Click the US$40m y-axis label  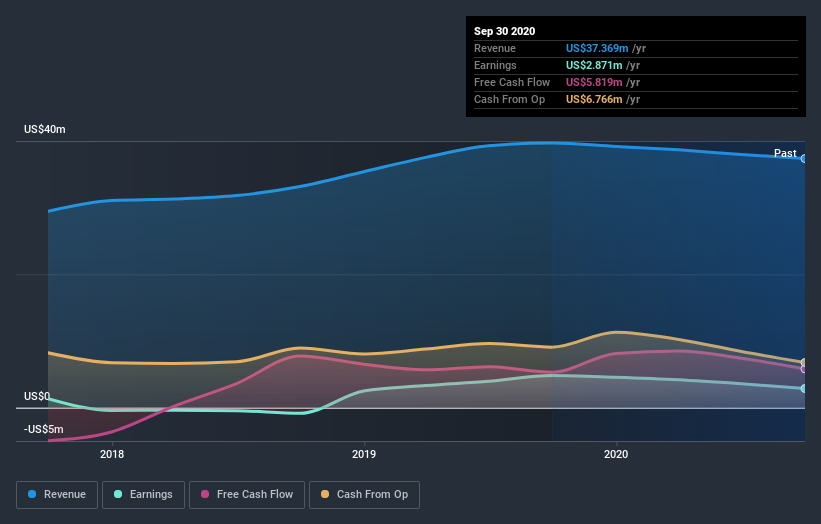45,129
